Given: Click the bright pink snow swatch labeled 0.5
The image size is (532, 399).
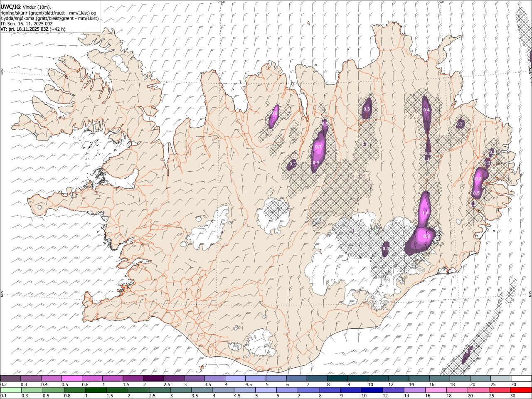Looking at the screenshot, I should (x=72, y=378).
